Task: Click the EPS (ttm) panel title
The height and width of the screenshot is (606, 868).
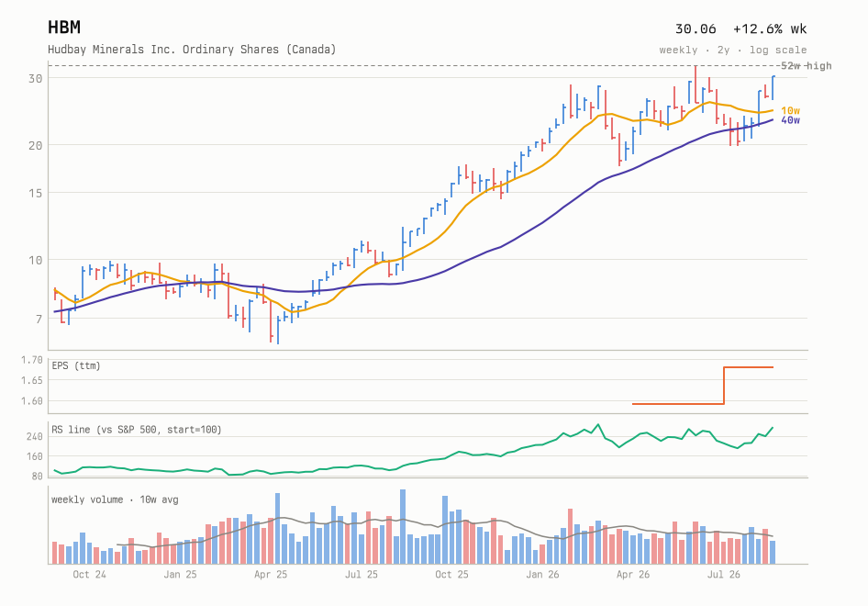Action: pyautogui.click(x=76, y=365)
